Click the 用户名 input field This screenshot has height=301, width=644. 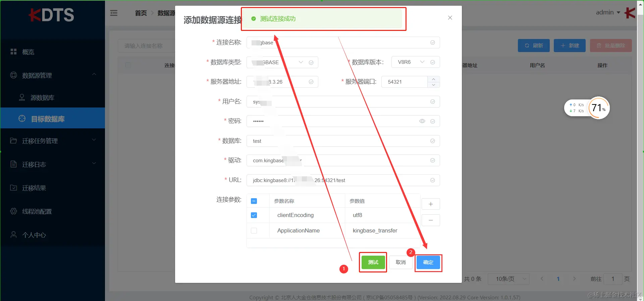click(x=343, y=101)
